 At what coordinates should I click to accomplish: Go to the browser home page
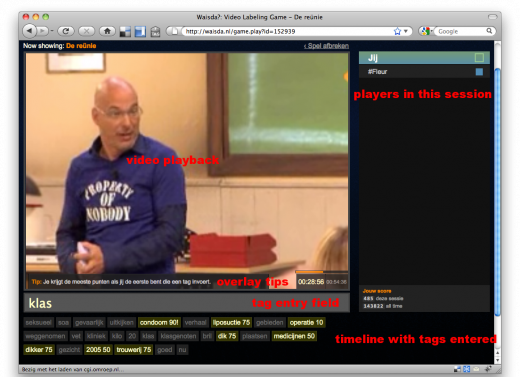pyautogui.click(x=107, y=31)
